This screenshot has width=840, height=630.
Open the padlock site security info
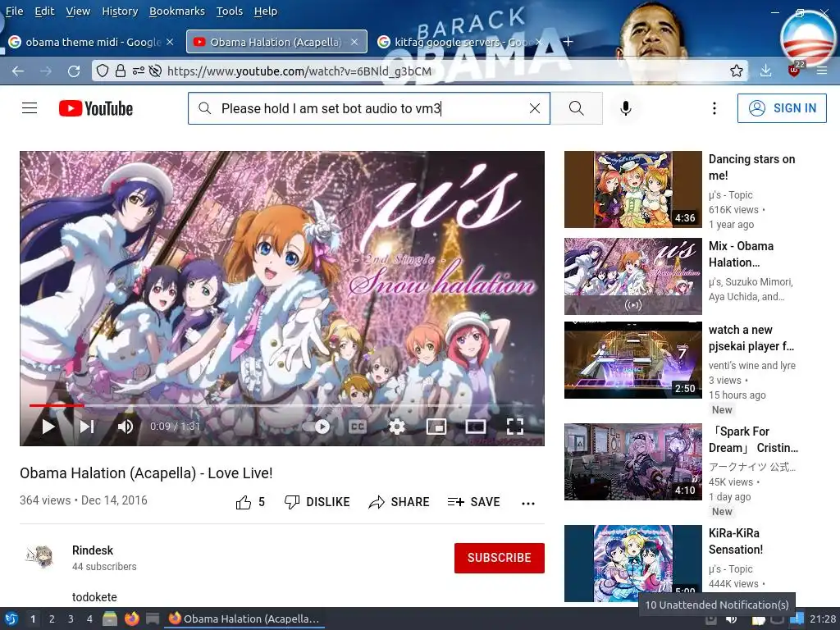(121, 71)
